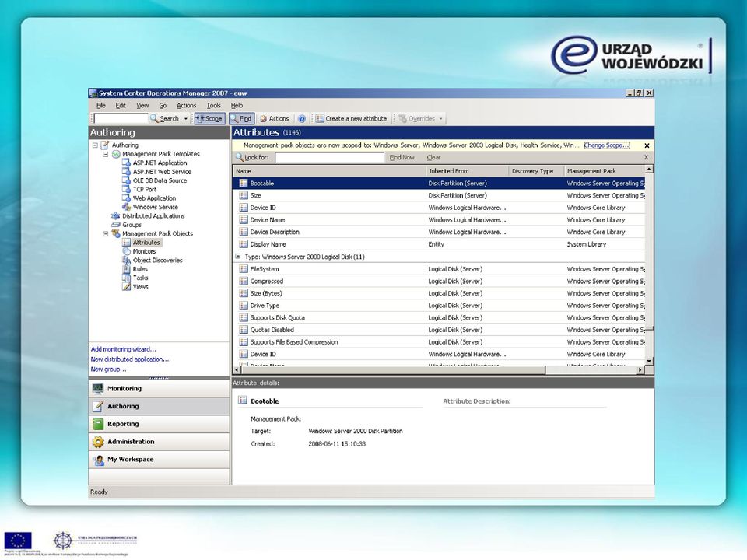Viewport: 747px width, 560px height.
Task: Select ASP.NET Application template icon
Action: pos(126,163)
